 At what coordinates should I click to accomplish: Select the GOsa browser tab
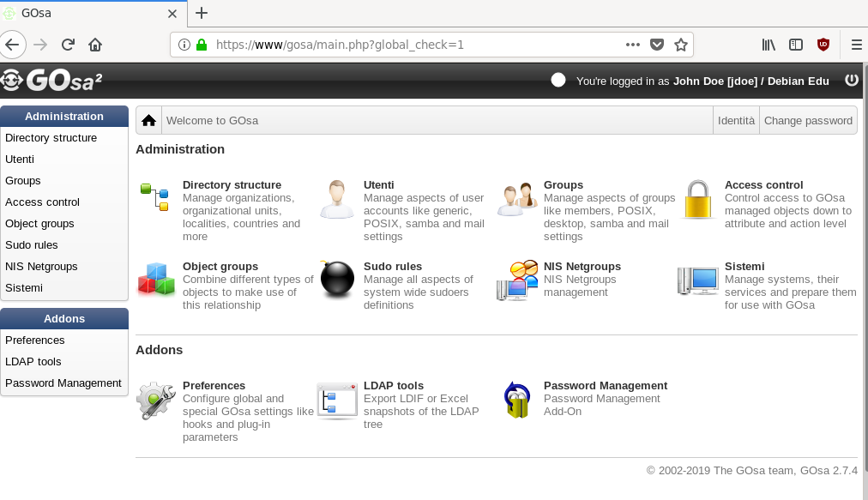click(93, 13)
